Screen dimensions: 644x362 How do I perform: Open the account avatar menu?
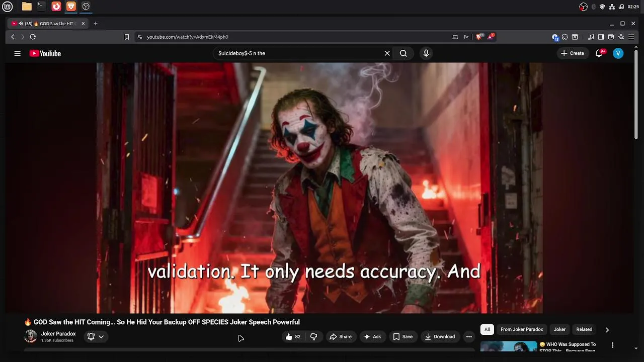(x=618, y=53)
